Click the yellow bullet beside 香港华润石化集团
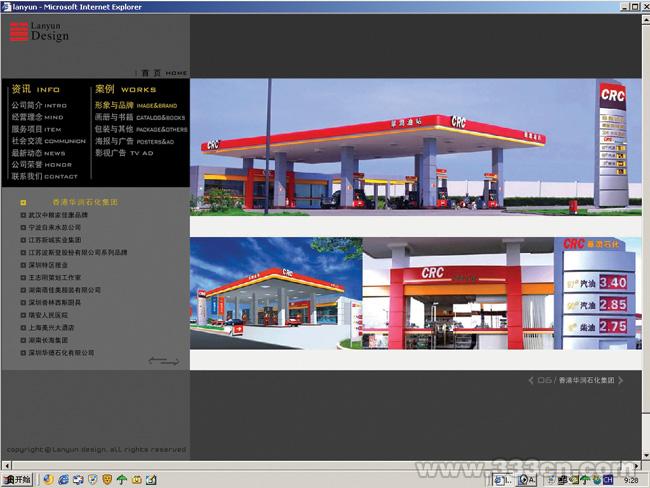Screen dimensions: 650x488 [x=23, y=202]
